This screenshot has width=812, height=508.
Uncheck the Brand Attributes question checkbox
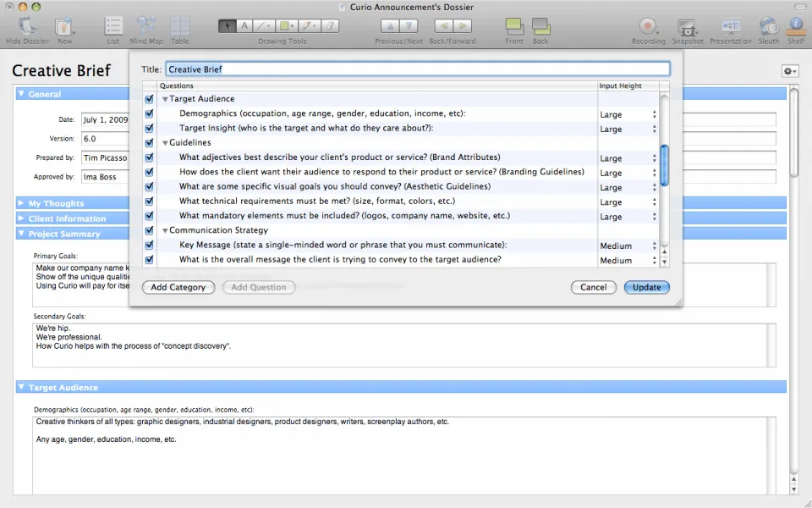point(150,157)
